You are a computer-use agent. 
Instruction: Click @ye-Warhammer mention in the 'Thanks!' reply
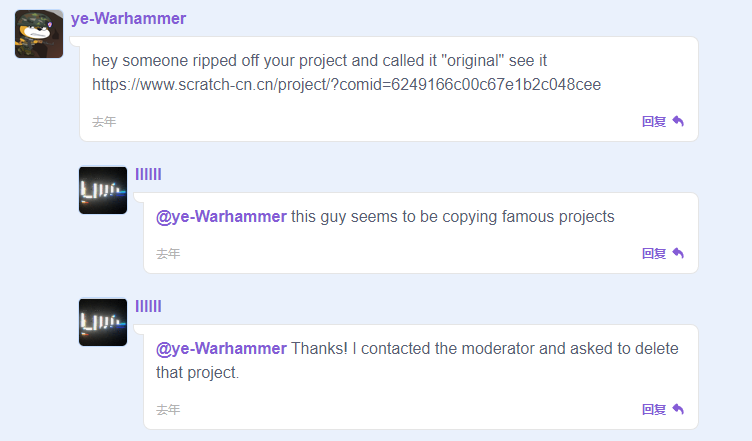[x=221, y=348]
